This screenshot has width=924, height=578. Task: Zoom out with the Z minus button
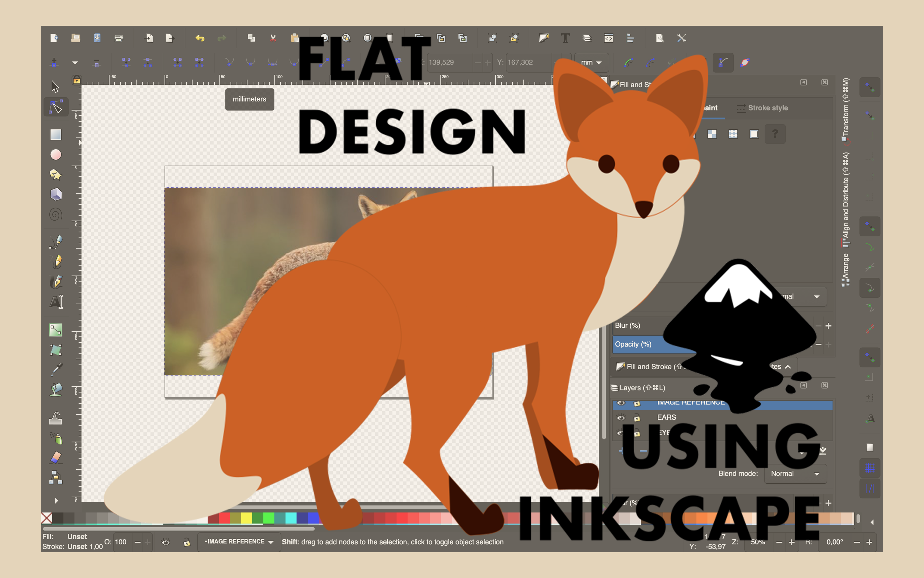click(779, 542)
